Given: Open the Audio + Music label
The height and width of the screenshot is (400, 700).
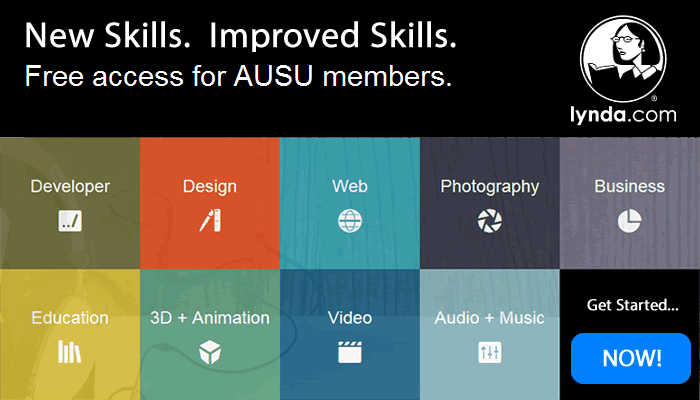Looking at the screenshot, I should coord(489,318).
